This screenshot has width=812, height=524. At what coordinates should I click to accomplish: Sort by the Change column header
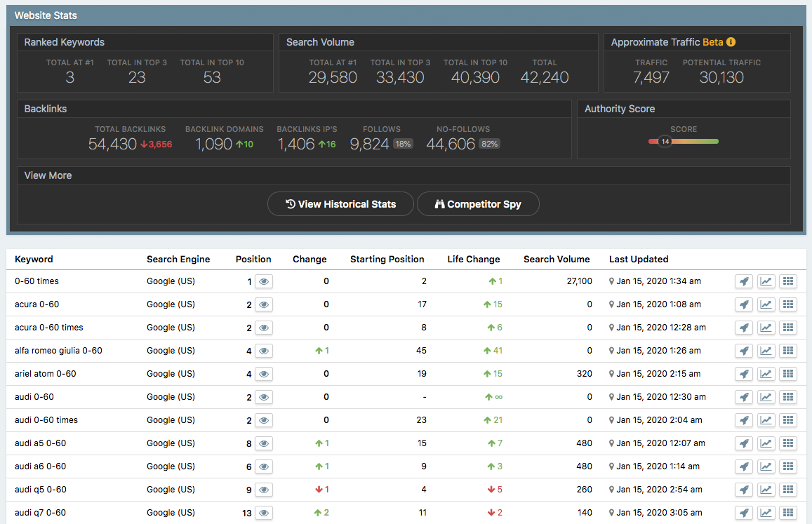pos(310,259)
